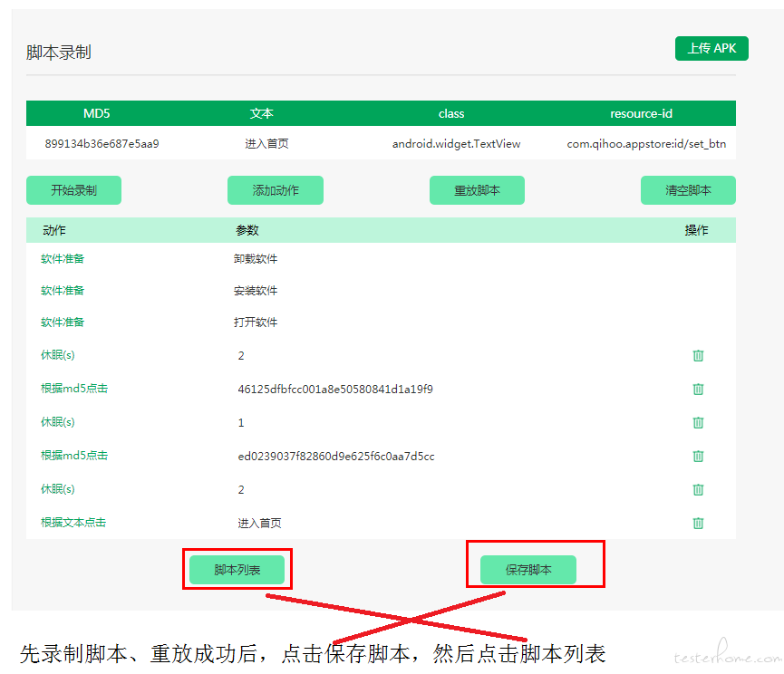Click the 上传 APK button

[x=711, y=48]
